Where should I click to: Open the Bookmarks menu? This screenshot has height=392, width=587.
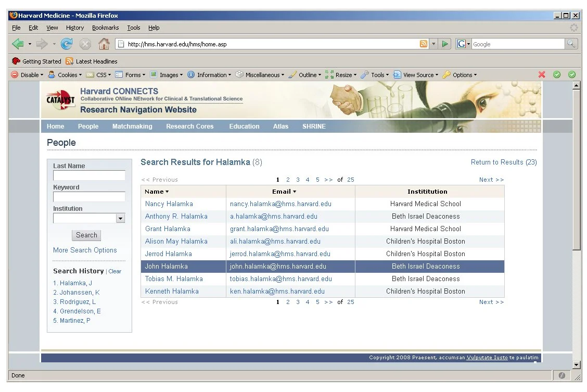tap(106, 28)
